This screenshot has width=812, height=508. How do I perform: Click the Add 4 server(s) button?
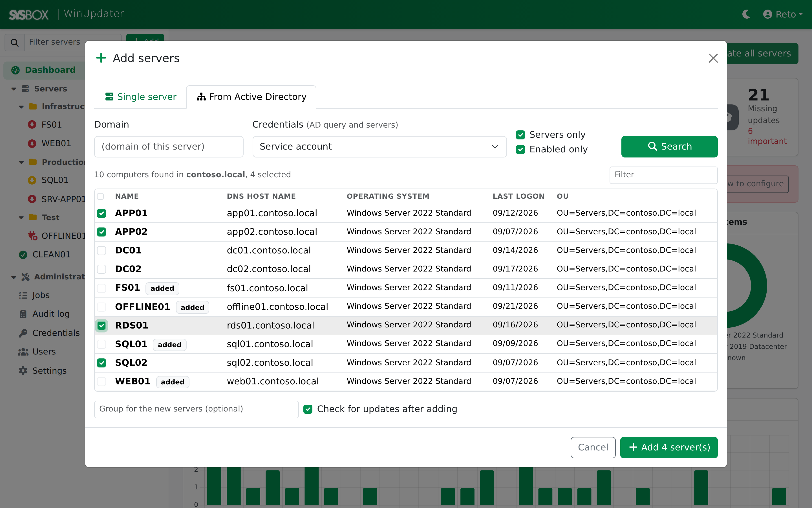(669, 448)
